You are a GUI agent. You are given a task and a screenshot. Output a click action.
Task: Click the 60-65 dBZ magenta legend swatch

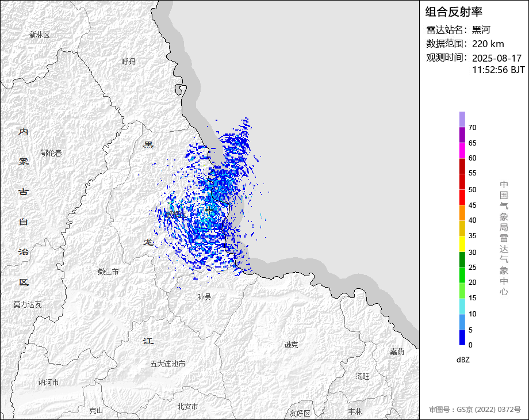coord(462,151)
